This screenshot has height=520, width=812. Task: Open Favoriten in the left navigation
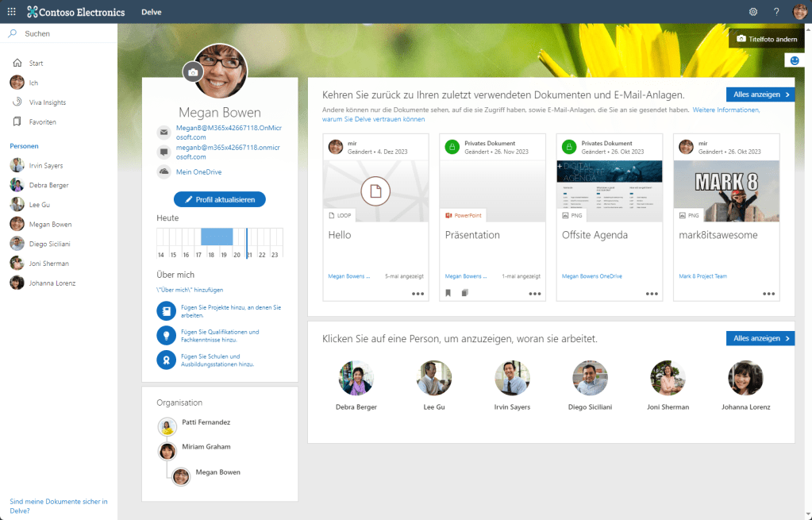click(x=42, y=122)
